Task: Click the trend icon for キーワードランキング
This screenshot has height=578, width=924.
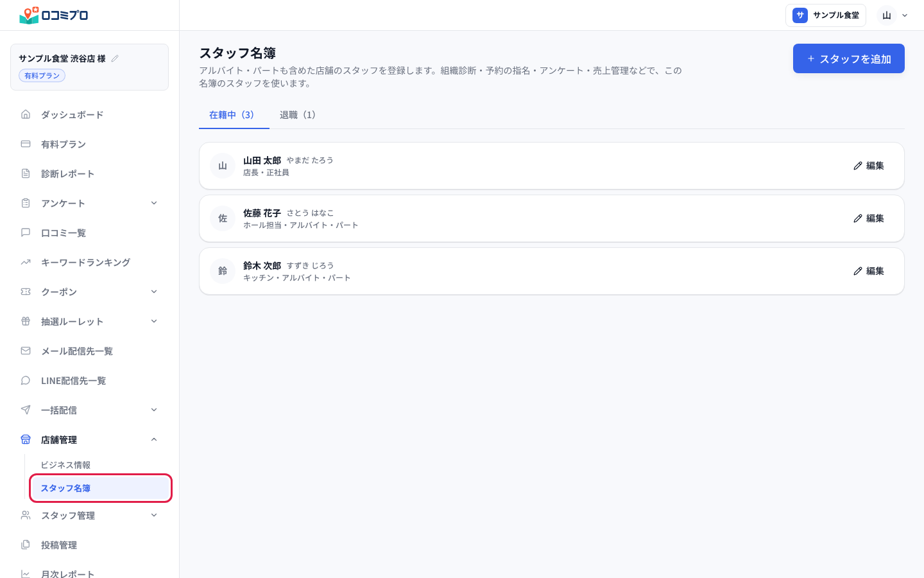Action: pyautogui.click(x=26, y=262)
